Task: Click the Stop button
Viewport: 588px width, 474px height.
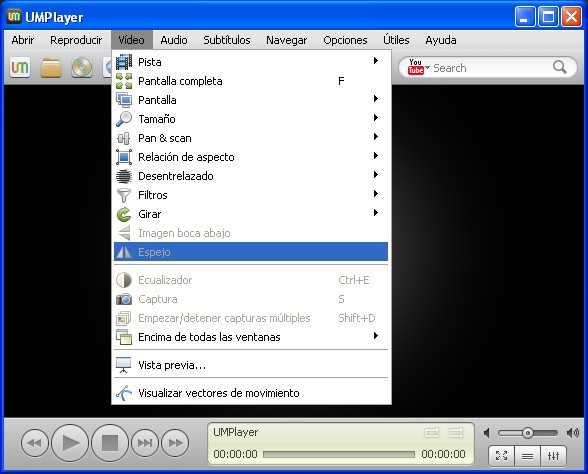Action: 110,443
